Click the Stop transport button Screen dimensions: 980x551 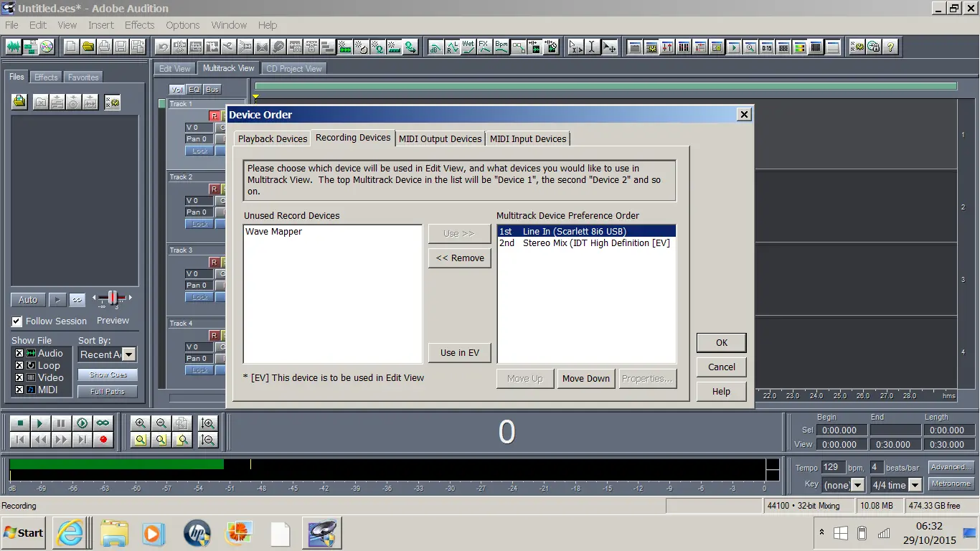(x=20, y=423)
